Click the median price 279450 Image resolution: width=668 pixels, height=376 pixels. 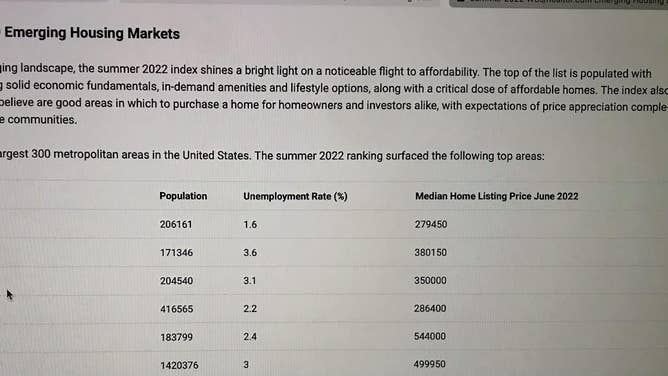[x=431, y=224]
